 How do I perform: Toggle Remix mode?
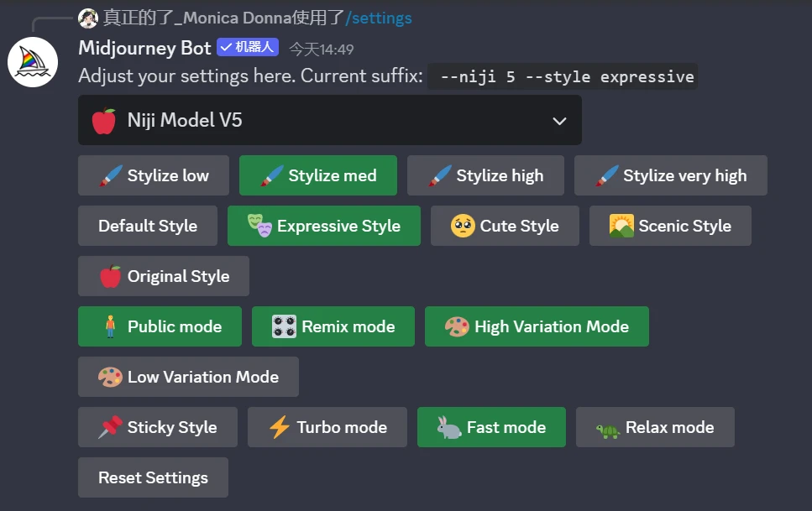click(x=333, y=326)
